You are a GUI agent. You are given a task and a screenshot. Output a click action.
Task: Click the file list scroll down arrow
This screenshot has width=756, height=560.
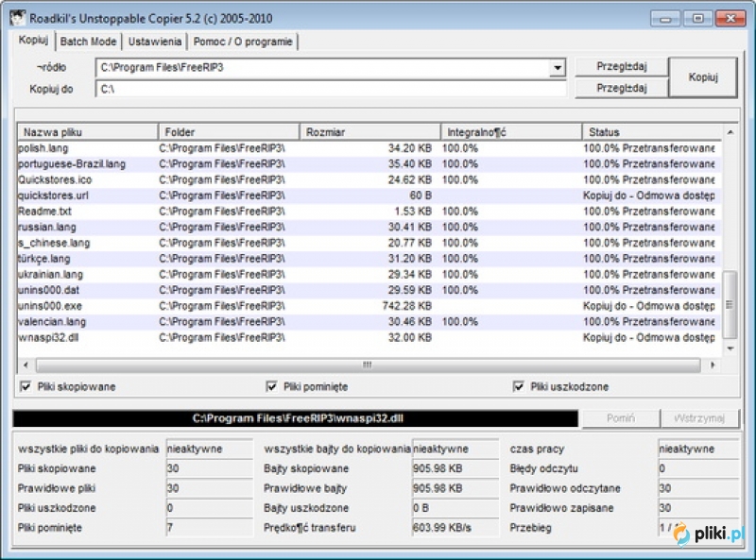pyautogui.click(x=730, y=348)
